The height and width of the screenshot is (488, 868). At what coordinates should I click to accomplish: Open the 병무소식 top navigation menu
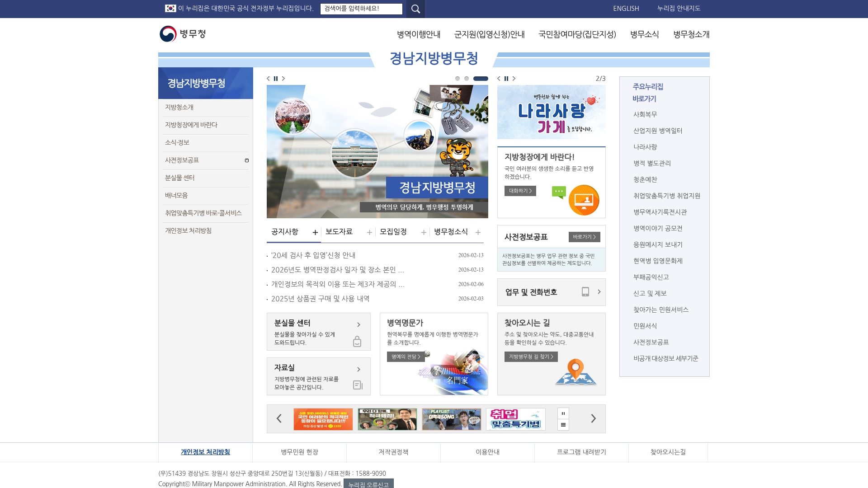coord(644,34)
